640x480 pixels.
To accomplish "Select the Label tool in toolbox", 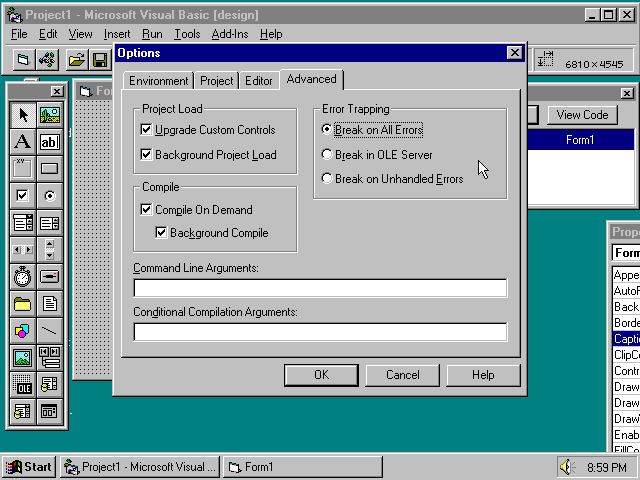I will [22, 142].
